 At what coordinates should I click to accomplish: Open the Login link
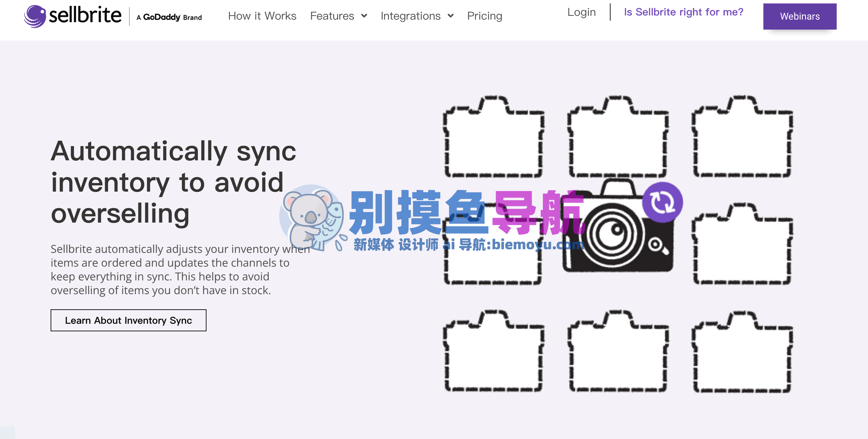coord(581,12)
